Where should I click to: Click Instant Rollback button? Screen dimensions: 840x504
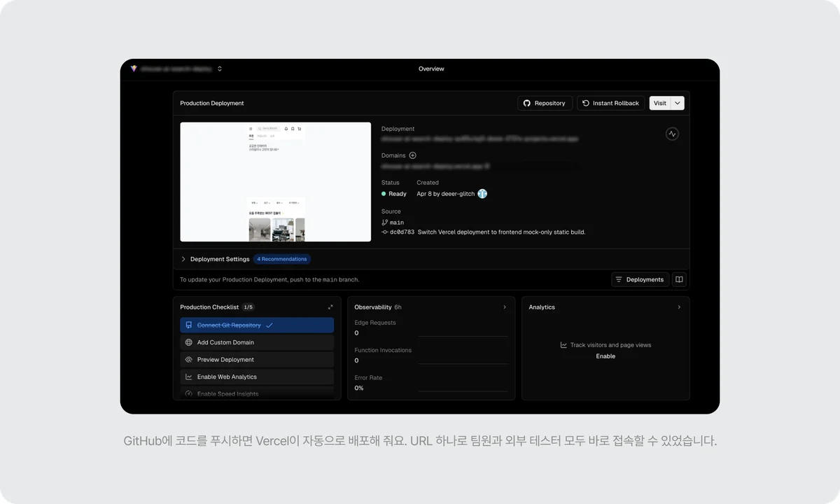[611, 103]
